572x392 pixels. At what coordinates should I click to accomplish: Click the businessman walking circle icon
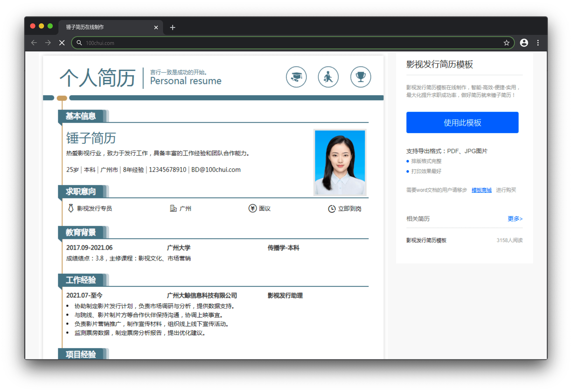coord(328,77)
